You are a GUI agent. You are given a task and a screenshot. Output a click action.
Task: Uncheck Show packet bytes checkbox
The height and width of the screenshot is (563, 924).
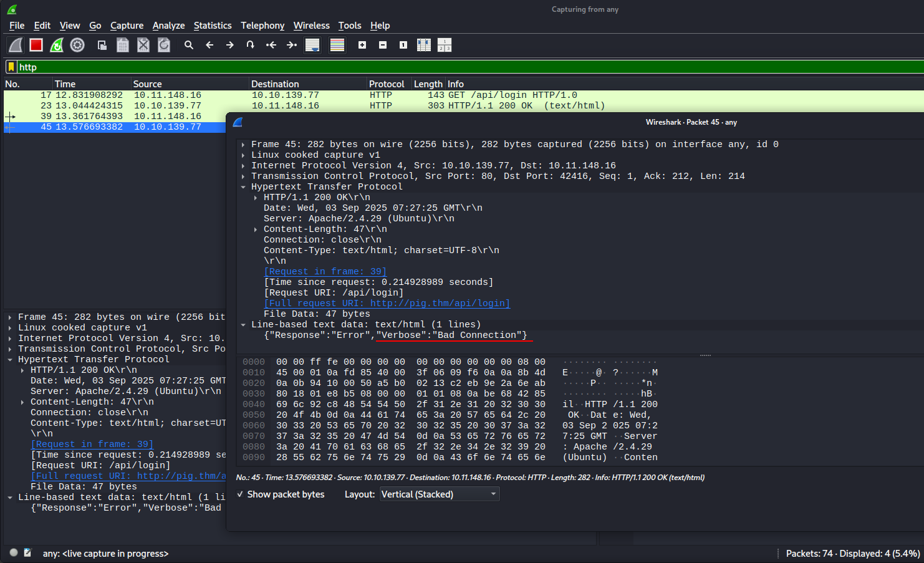(x=240, y=494)
